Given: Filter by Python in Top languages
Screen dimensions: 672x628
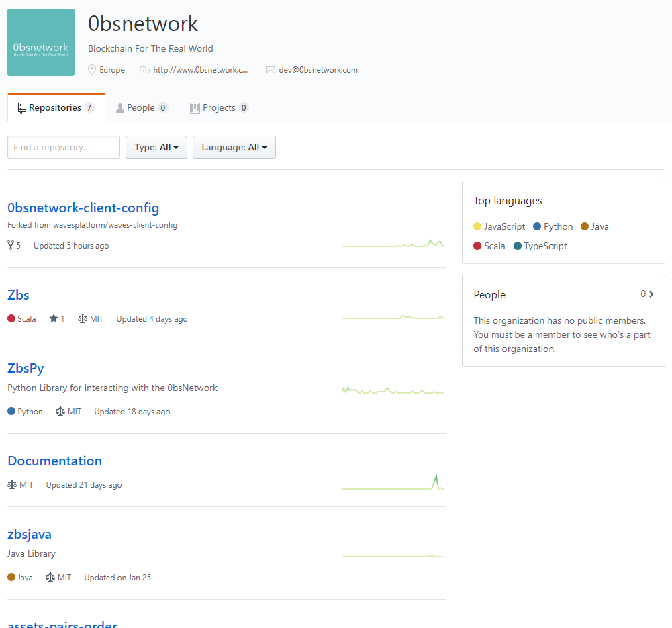Looking at the screenshot, I should point(553,226).
